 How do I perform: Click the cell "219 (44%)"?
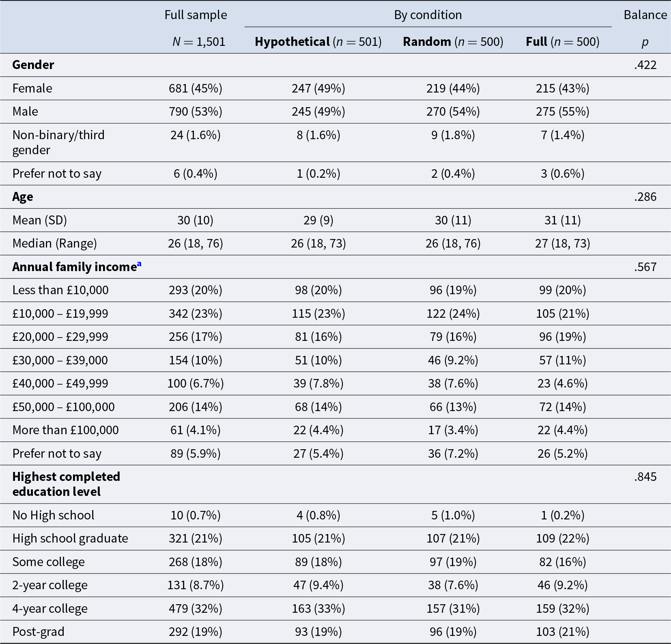(x=453, y=88)
